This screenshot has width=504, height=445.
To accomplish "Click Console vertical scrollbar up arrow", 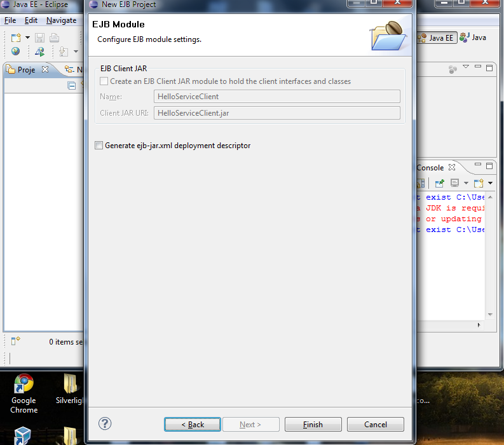I will pos(490,197).
